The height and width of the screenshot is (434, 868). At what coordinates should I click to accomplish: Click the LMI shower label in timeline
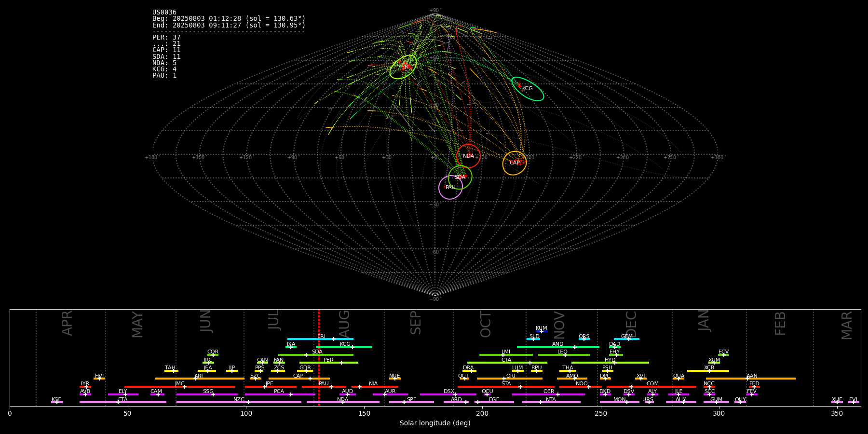[x=506, y=352]
